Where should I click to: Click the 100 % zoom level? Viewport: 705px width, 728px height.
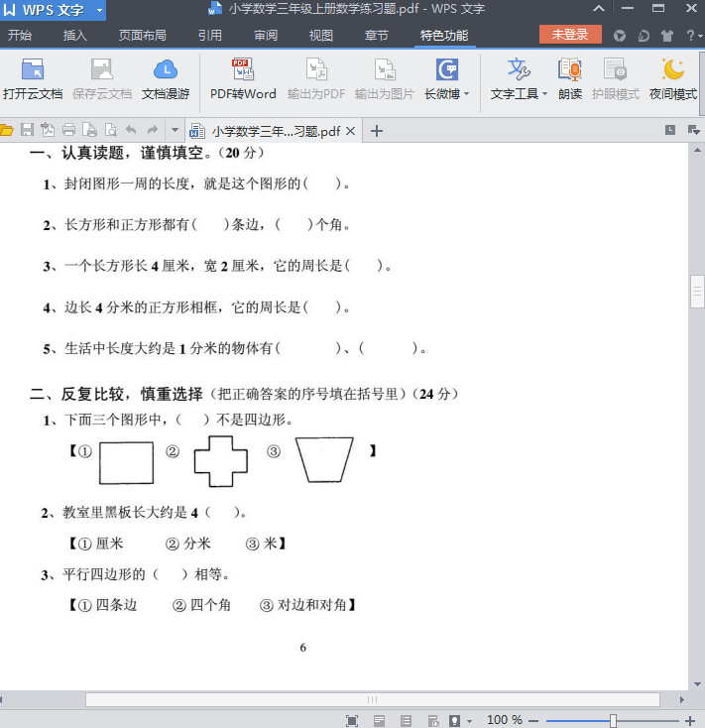[x=505, y=720]
